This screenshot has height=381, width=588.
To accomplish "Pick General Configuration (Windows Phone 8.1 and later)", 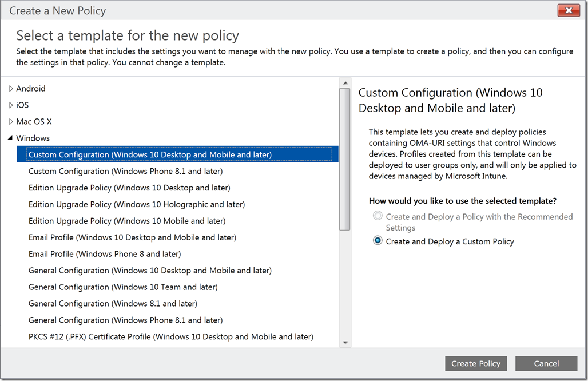I will coord(125,320).
